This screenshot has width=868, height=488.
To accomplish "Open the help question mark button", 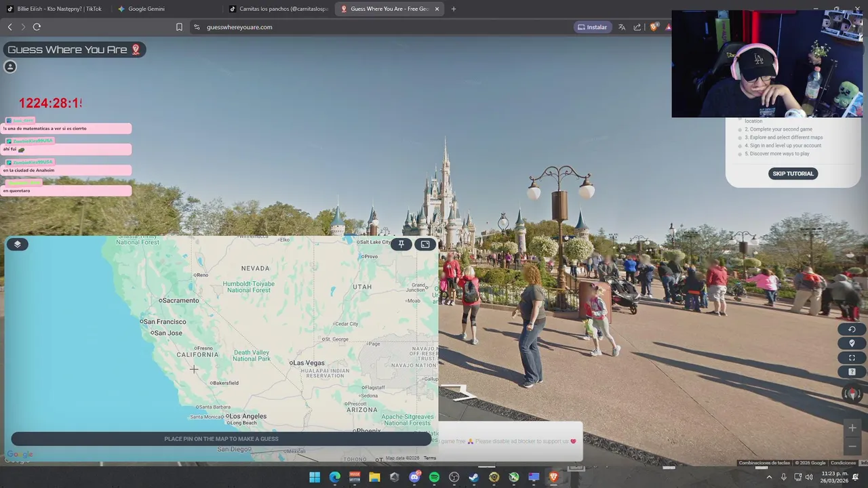I will pyautogui.click(x=852, y=372).
